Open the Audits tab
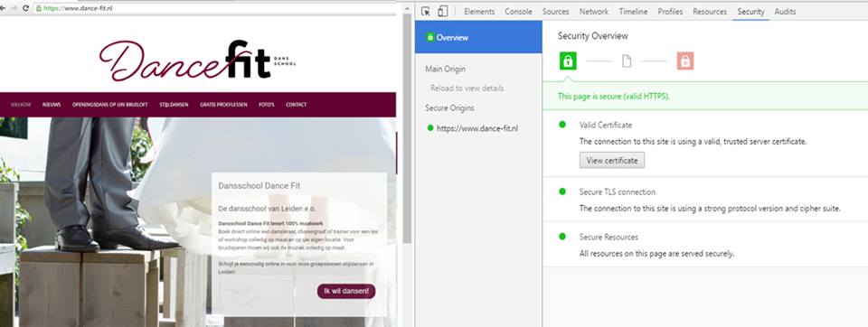The height and width of the screenshot is (327, 868). coord(785,12)
